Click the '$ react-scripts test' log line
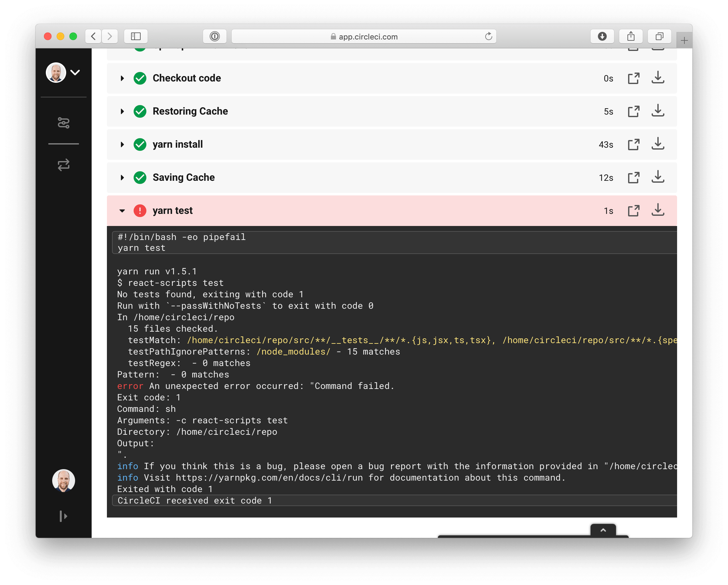Screen dimensions: 728x585 [x=170, y=283]
